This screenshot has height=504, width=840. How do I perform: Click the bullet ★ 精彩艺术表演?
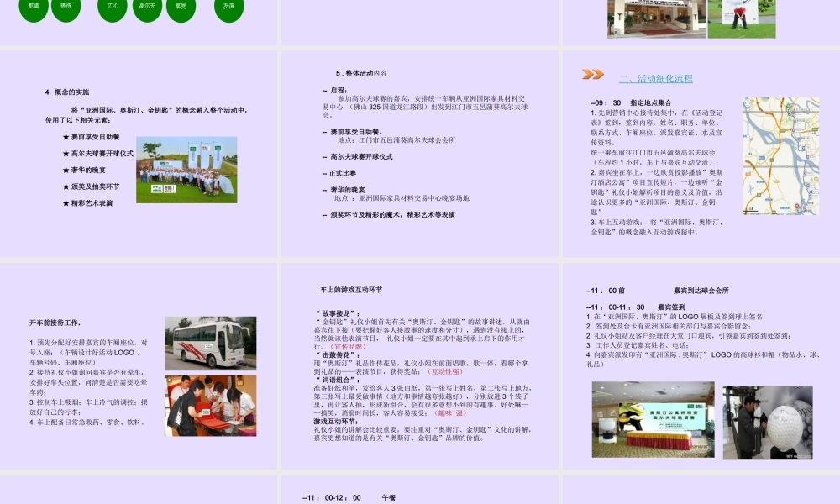88,203
